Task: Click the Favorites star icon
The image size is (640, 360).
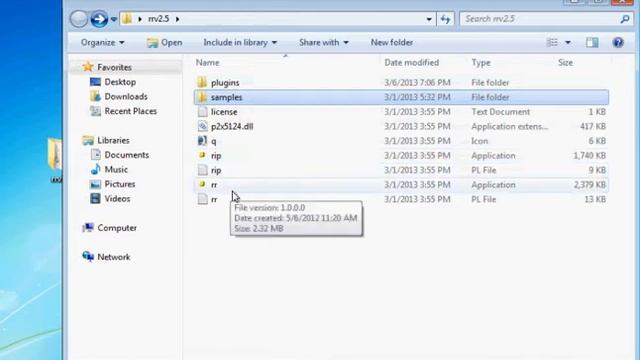Action: (x=88, y=67)
